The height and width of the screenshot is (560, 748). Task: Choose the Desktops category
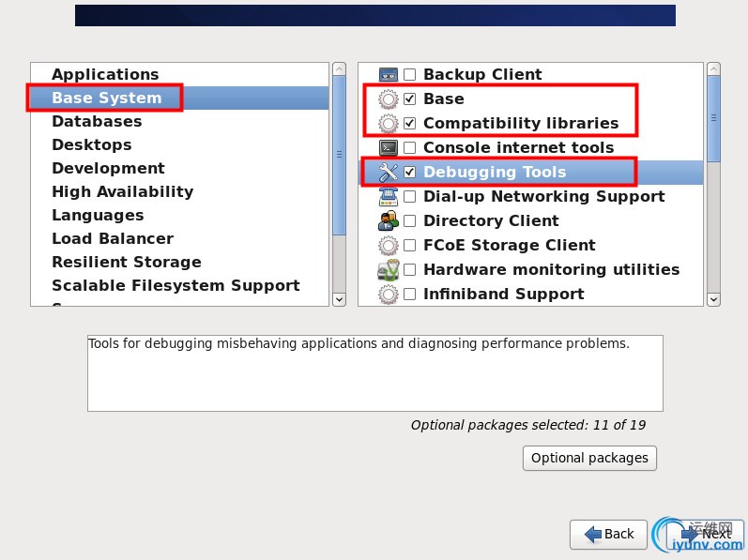[x=180, y=144]
